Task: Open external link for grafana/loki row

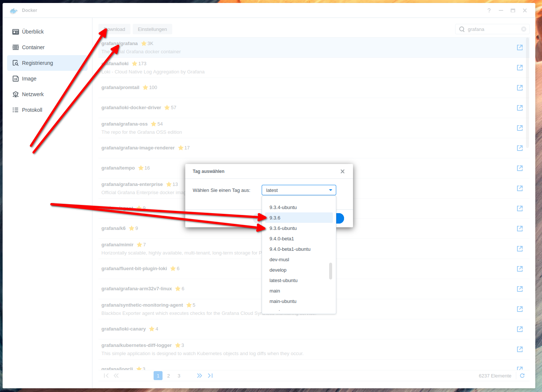Action: pyautogui.click(x=520, y=67)
